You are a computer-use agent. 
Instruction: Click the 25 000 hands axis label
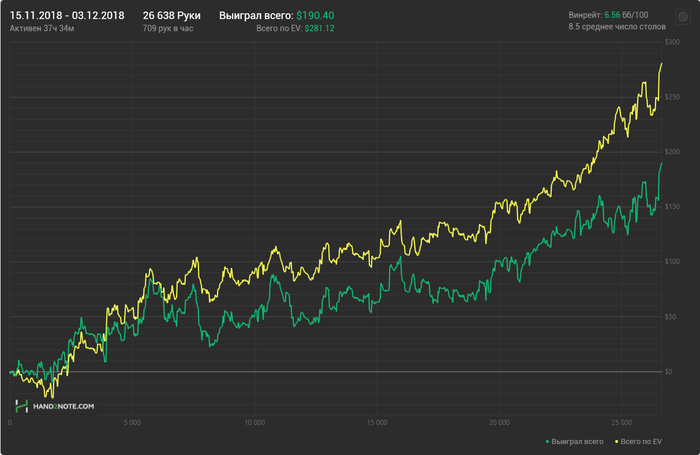click(621, 422)
